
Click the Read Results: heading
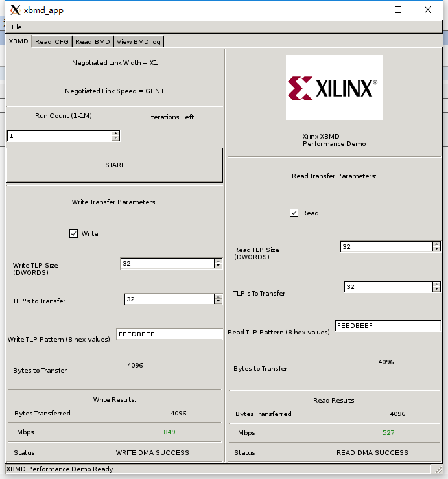[335, 400]
